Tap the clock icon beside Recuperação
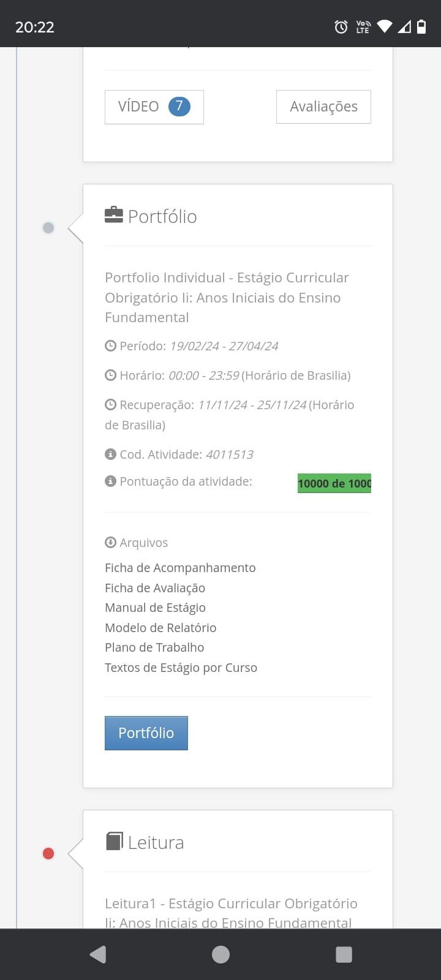441x980 pixels. pos(111,404)
